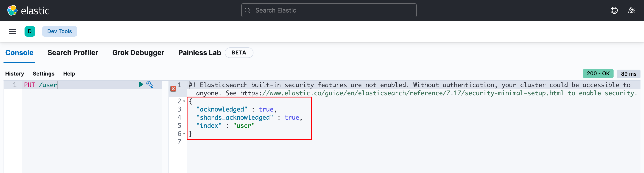The image size is (644, 173).
Task: Click the Dev Tools breadcrumb
Action: pos(60,31)
